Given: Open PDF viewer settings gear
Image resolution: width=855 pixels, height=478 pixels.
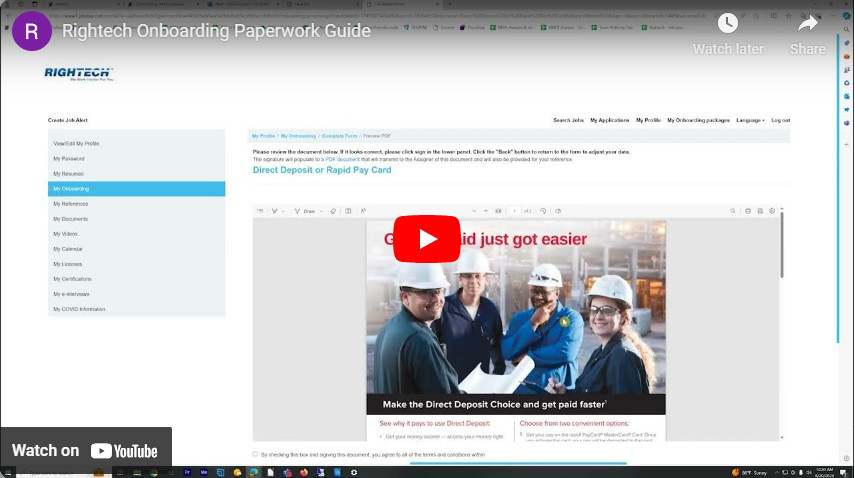Looking at the screenshot, I should point(772,211).
